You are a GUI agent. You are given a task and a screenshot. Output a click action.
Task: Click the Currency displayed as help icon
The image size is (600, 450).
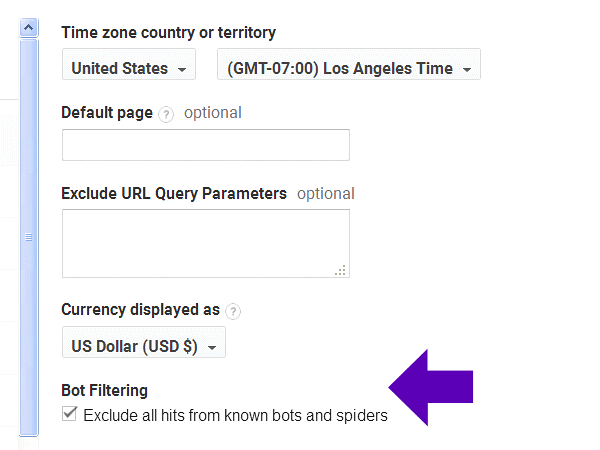233,311
